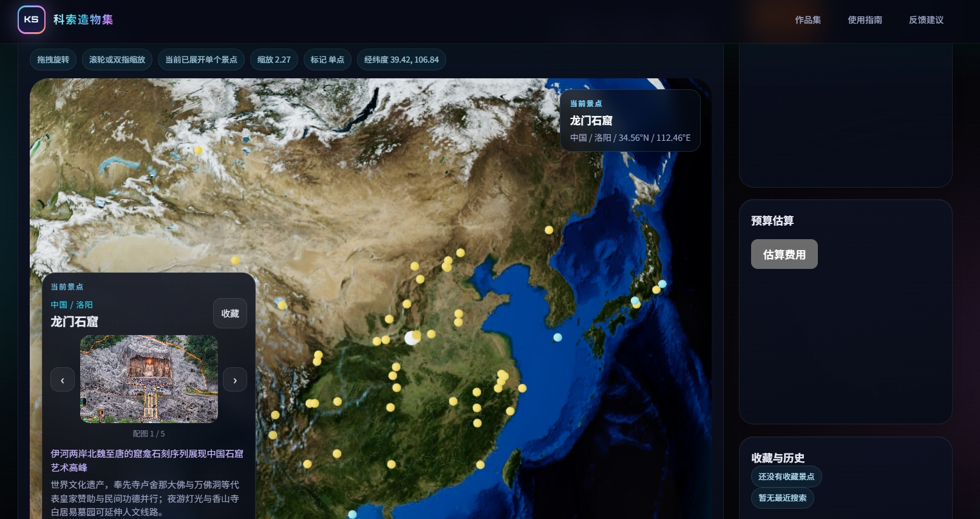Click the white selected Longmen marker
Viewport: 980px width, 519px height.
click(x=411, y=338)
